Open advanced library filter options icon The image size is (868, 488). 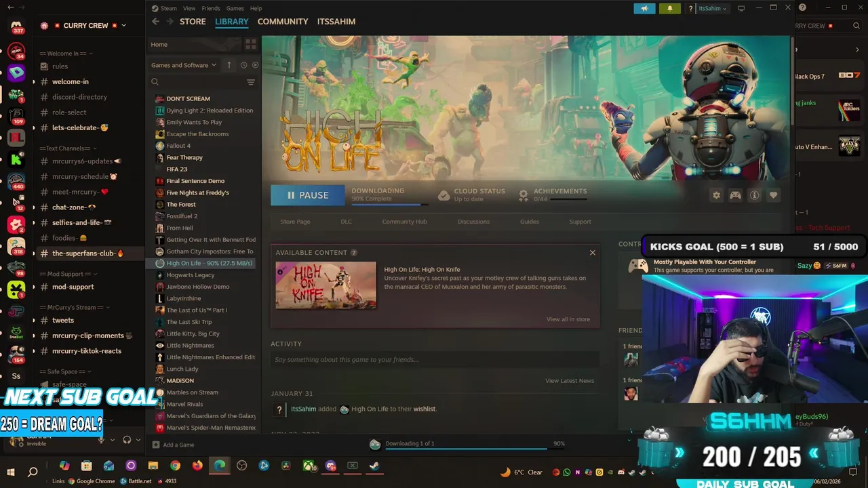251,82
